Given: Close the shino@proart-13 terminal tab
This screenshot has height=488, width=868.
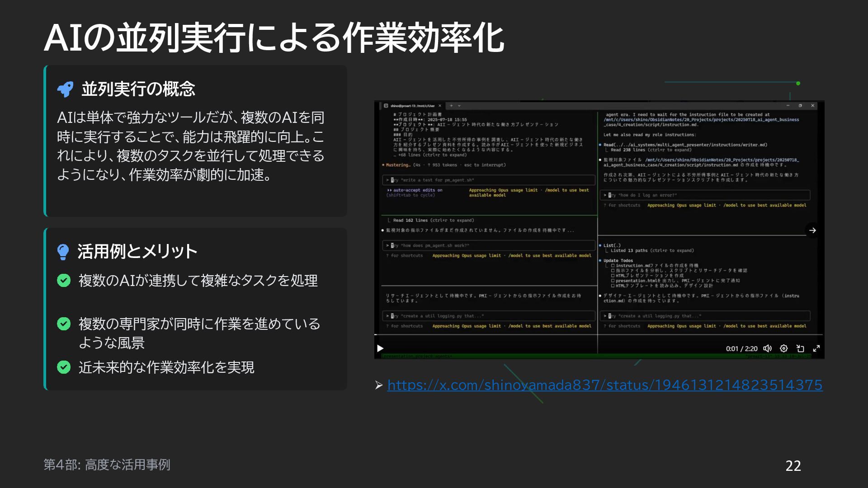Looking at the screenshot, I should tap(440, 106).
